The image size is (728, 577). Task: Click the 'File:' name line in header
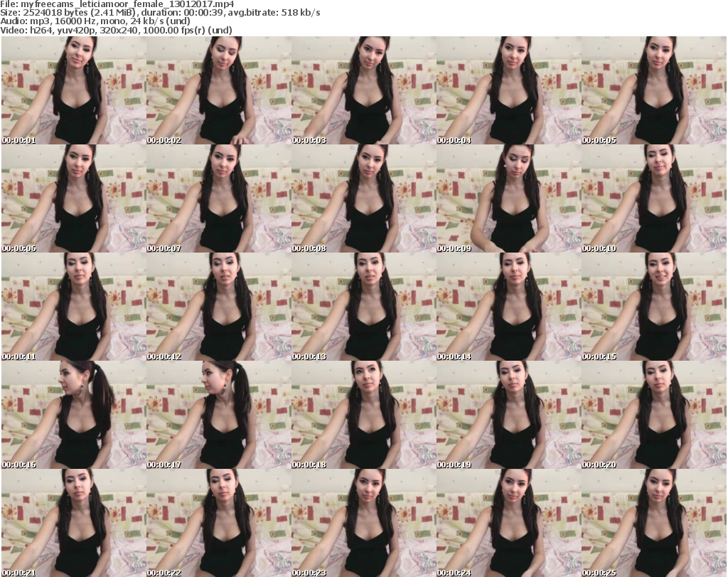tap(117, 4)
